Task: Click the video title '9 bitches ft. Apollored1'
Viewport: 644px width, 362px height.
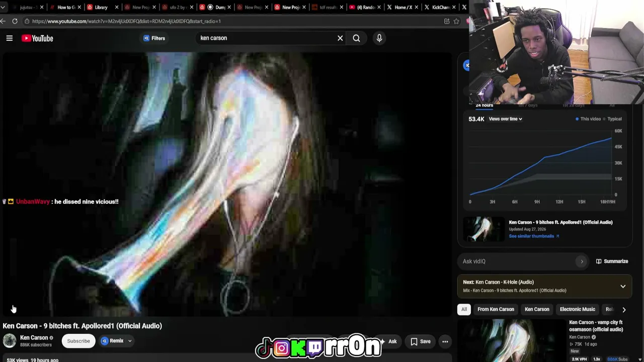Action: click(82, 326)
